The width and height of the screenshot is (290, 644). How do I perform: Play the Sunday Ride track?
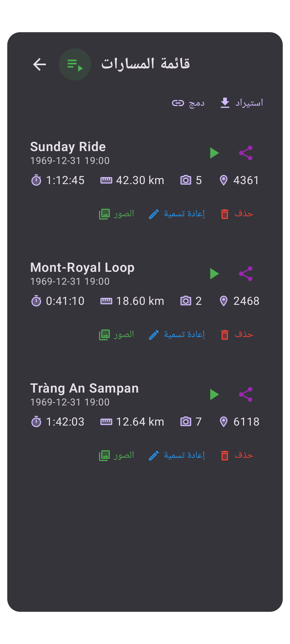[215, 153]
